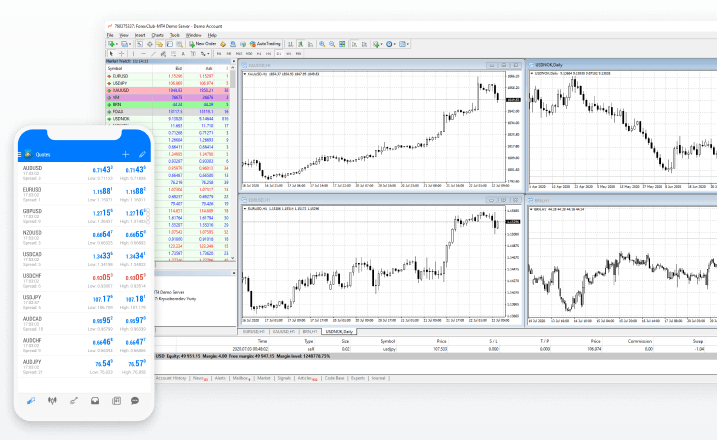Image resolution: width=717 pixels, height=440 pixels.
Task: Open the mobile History inbox icon
Action: tap(95, 401)
